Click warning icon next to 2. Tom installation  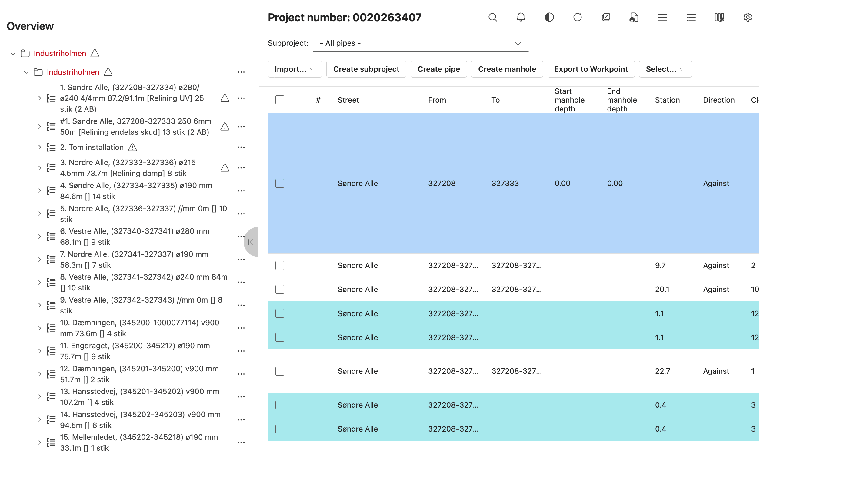pos(132,147)
